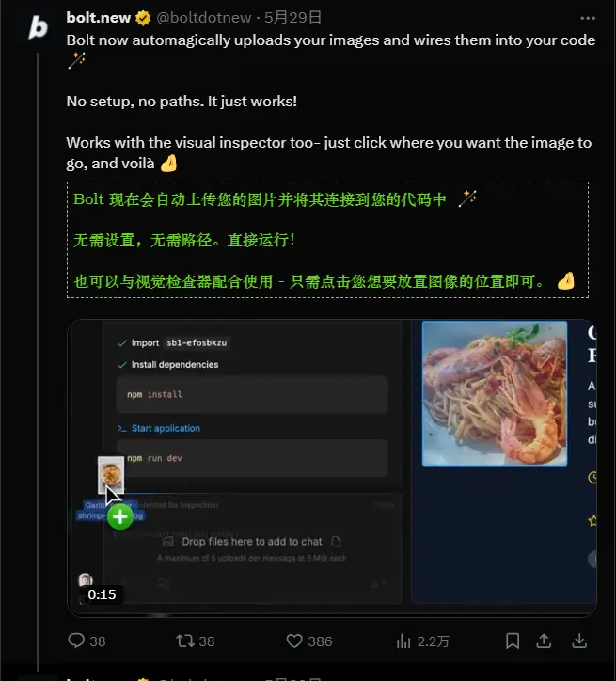Open the bolt.new profile avatar

pyautogui.click(x=38, y=28)
